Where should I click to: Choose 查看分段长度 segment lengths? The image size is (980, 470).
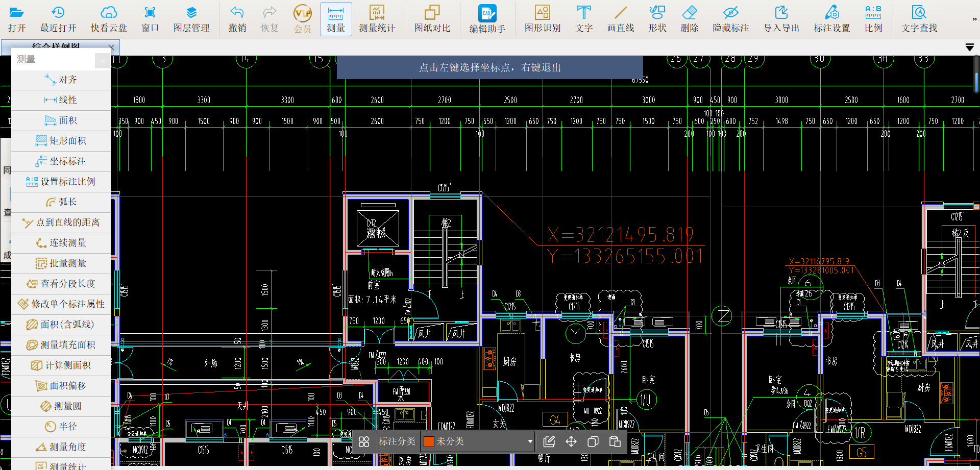coord(61,284)
